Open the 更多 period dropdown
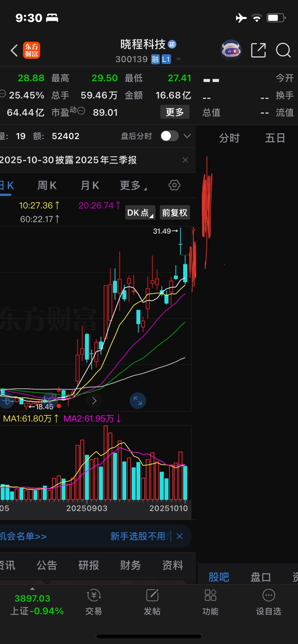298x644 pixels. pyautogui.click(x=133, y=185)
